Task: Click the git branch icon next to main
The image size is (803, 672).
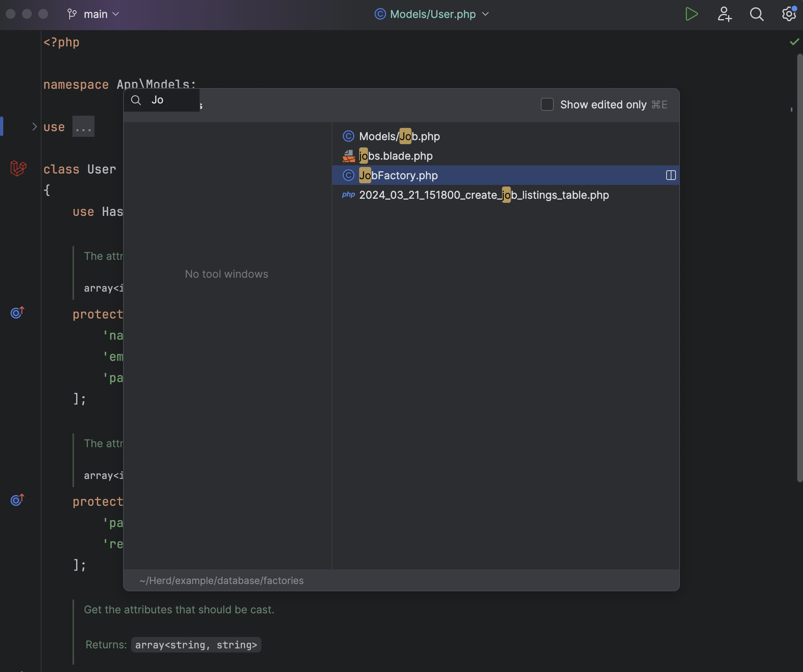Action: tap(72, 14)
